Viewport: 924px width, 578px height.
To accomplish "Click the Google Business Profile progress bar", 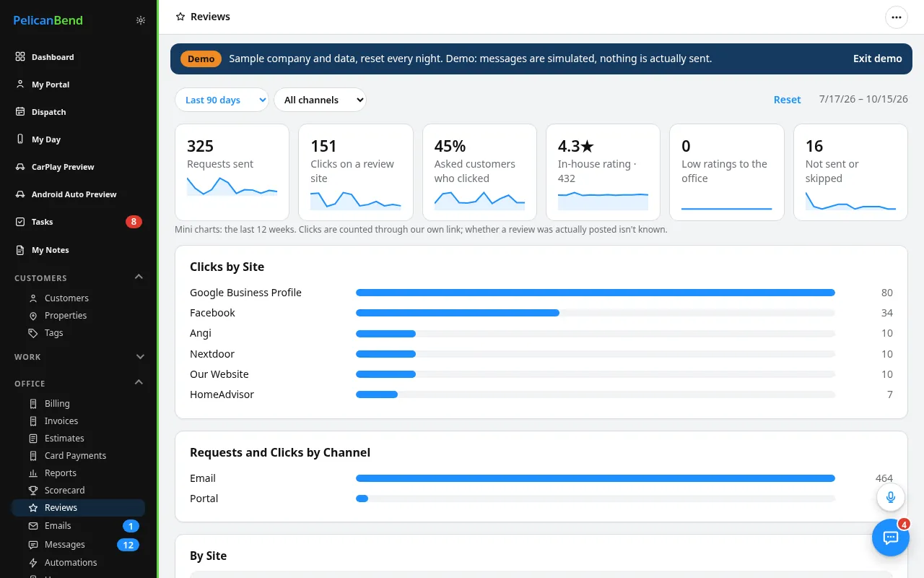I will tap(596, 293).
